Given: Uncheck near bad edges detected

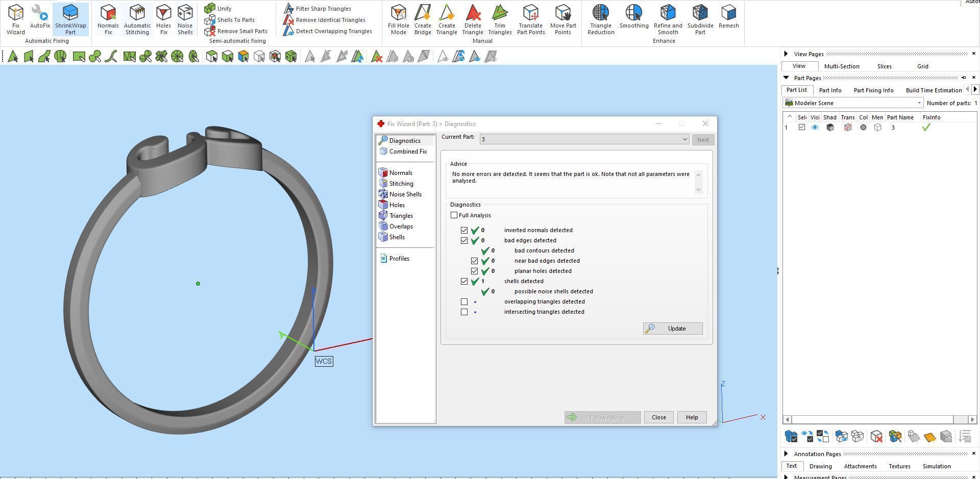Looking at the screenshot, I should [x=474, y=261].
